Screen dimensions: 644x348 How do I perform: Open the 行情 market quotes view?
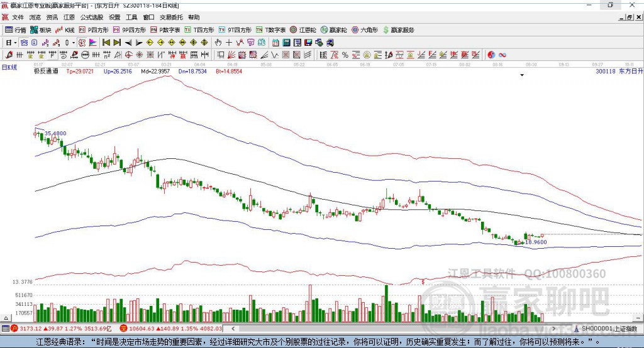click(15, 30)
